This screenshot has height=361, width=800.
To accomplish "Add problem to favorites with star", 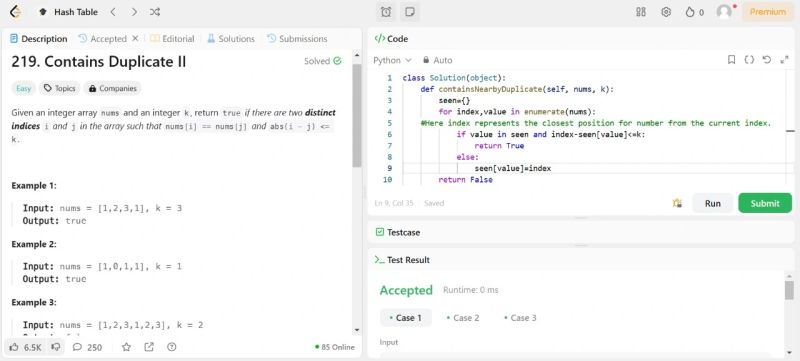I will 127,347.
